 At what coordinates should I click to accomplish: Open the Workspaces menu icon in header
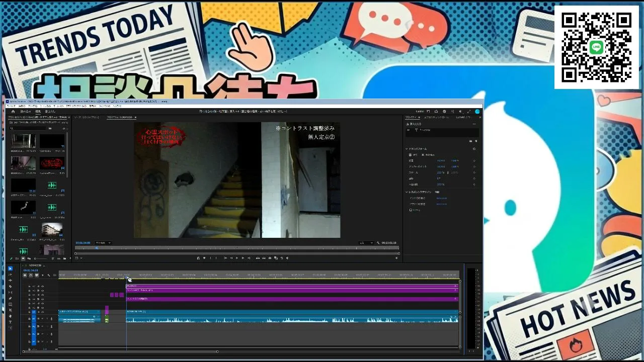click(x=428, y=111)
